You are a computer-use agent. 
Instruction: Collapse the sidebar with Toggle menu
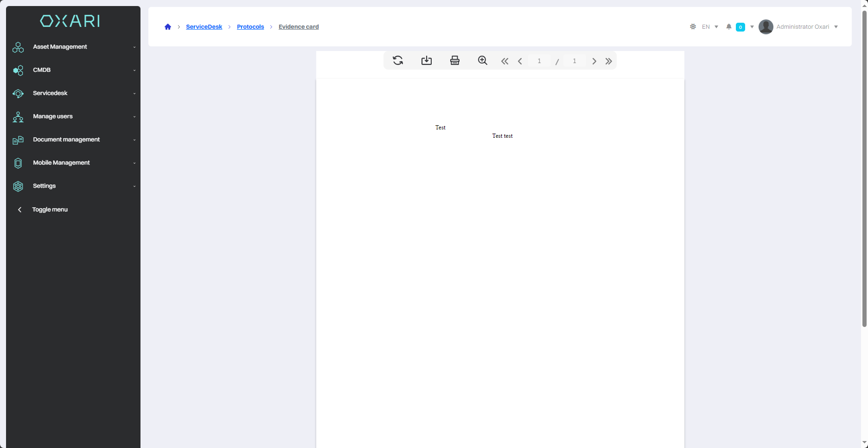pyautogui.click(x=50, y=210)
